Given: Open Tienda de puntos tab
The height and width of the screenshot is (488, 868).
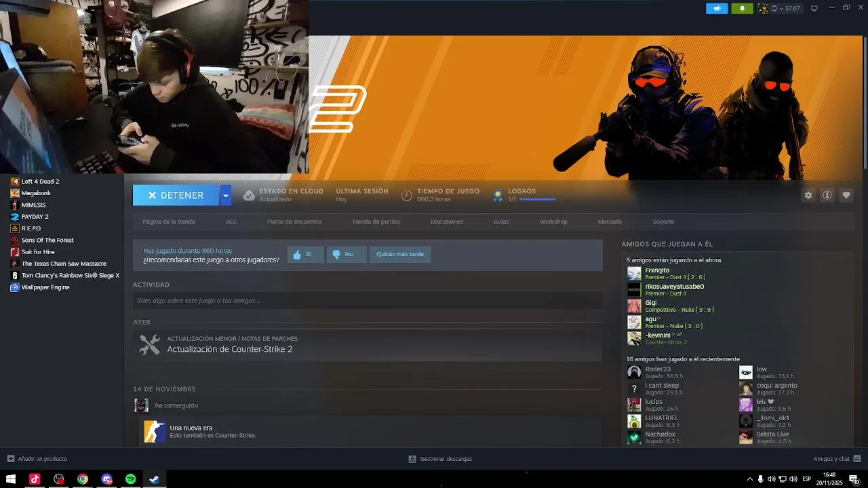Looking at the screenshot, I should (376, 222).
